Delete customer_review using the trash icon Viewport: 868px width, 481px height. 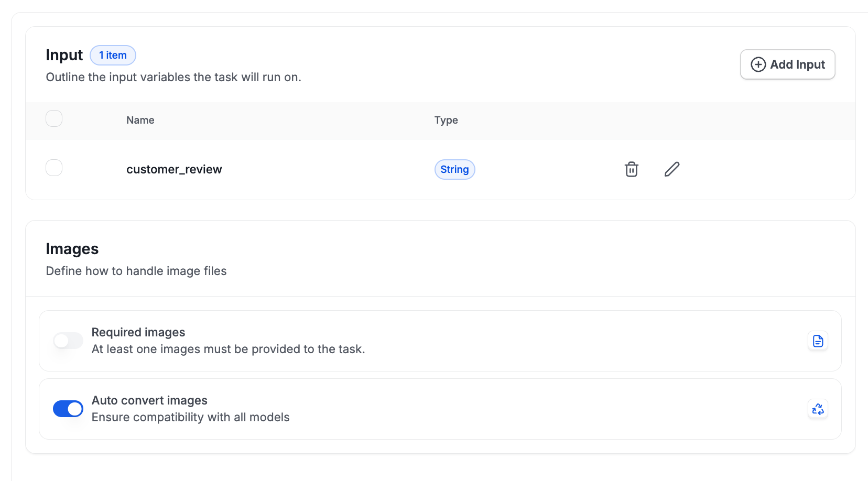pyautogui.click(x=631, y=169)
